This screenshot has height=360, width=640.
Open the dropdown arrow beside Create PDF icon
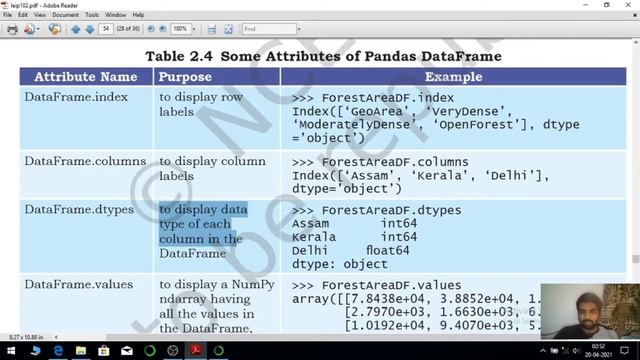[x=38, y=29]
